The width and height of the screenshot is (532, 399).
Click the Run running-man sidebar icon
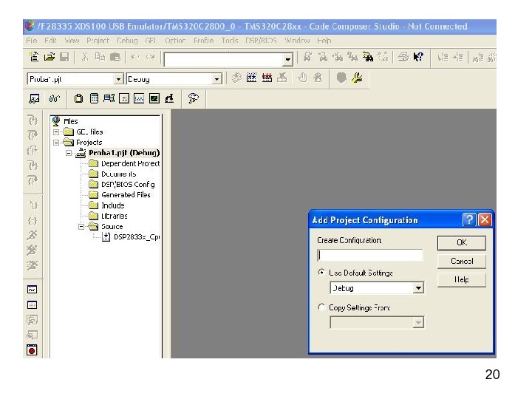pyautogui.click(x=33, y=235)
